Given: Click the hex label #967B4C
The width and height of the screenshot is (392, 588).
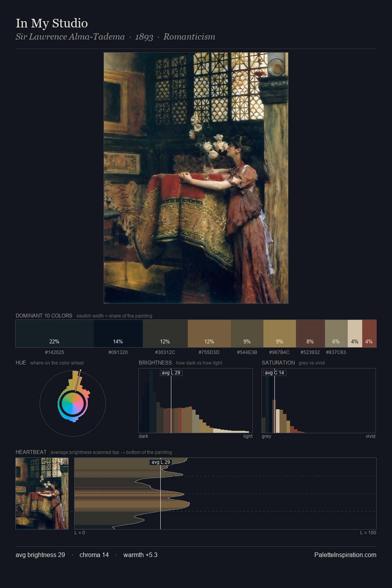Looking at the screenshot, I should tap(279, 352).
